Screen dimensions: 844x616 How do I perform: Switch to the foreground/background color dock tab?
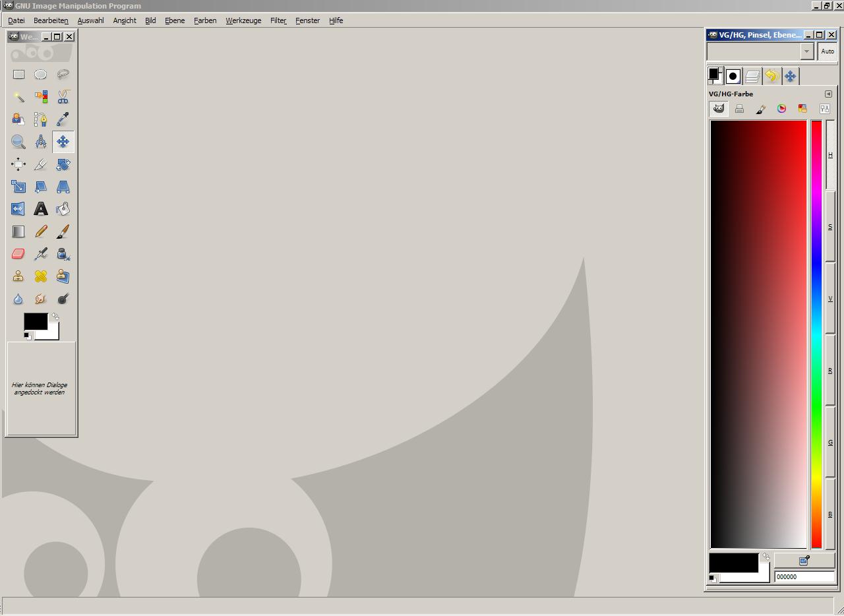pyautogui.click(x=715, y=76)
